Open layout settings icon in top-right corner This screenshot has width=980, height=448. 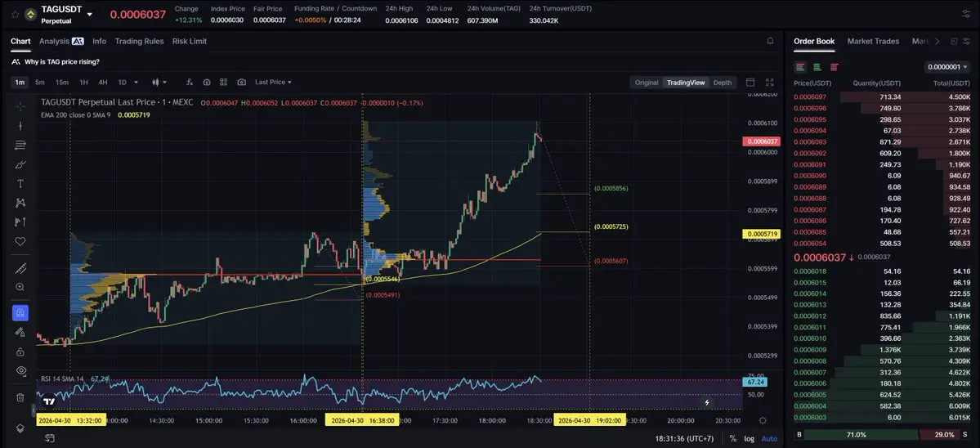(966, 14)
